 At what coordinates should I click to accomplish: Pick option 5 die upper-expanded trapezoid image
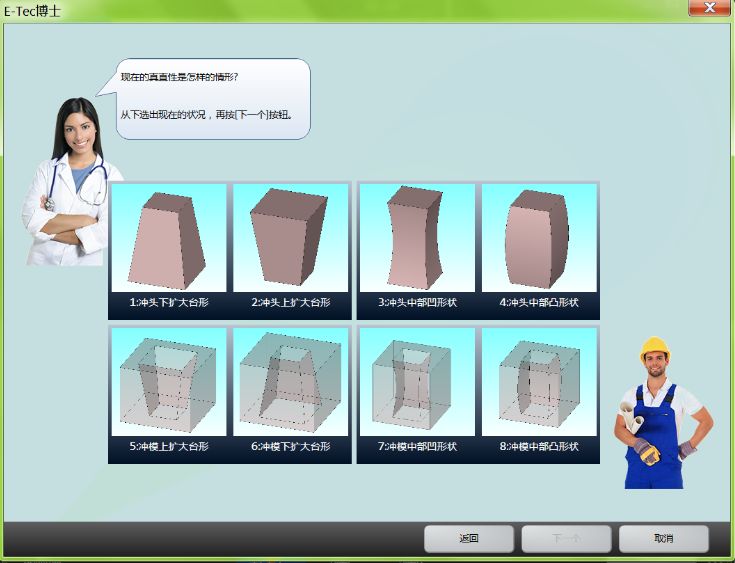(169, 382)
